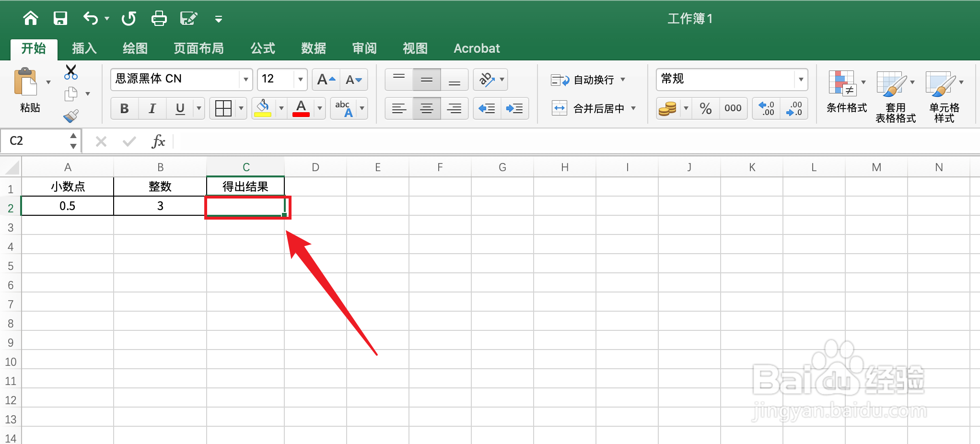Undo the last action

(x=89, y=18)
